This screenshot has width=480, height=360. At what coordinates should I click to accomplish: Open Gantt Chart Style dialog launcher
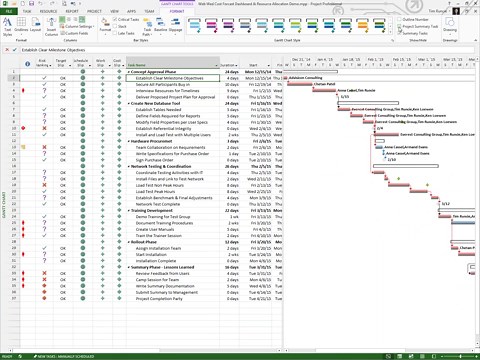[393, 40]
